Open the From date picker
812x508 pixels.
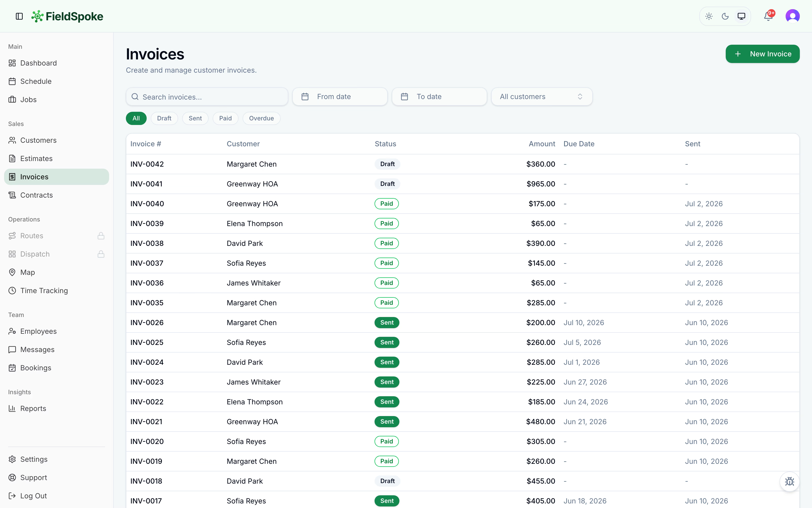(340, 97)
